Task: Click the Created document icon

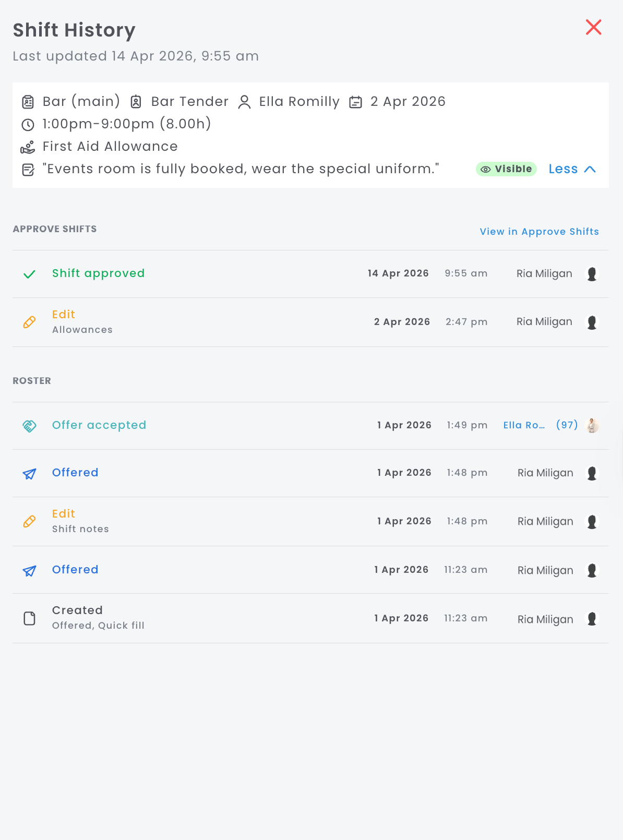Action: pyautogui.click(x=29, y=619)
